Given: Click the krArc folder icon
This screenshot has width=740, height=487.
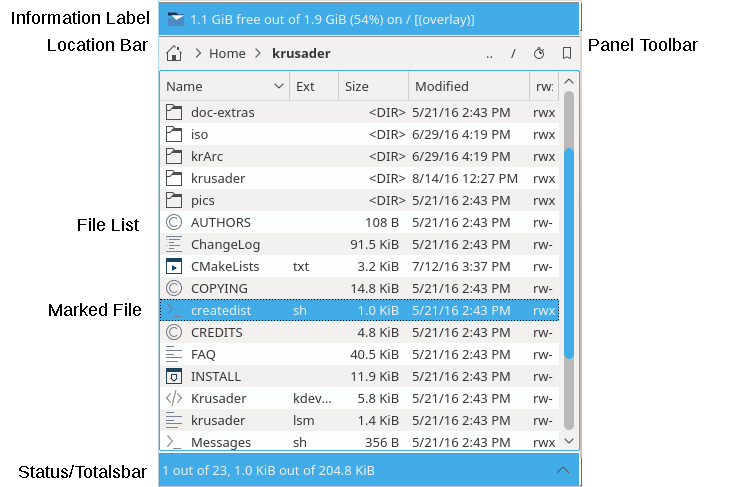Looking at the screenshot, I should click(174, 156).
